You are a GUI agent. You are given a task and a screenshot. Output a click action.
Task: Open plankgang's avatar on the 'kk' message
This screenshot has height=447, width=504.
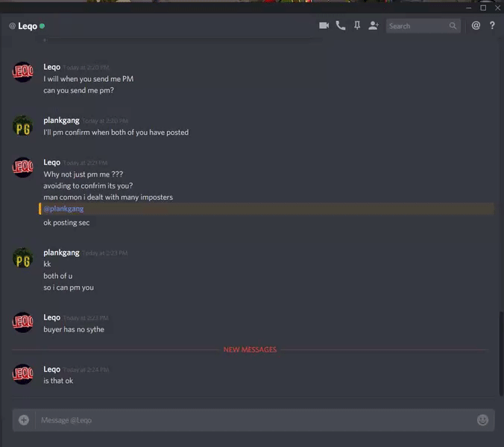(22, 258)
